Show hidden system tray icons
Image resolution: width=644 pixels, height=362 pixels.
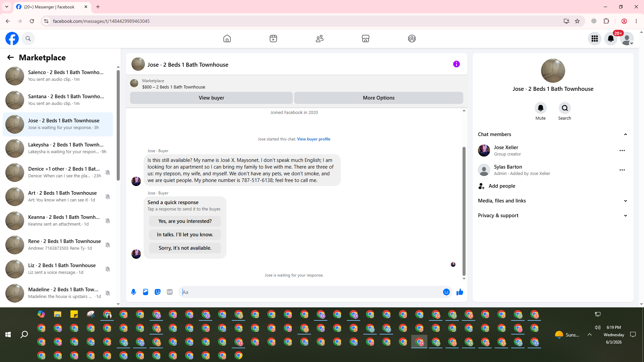tap(589, 335)
